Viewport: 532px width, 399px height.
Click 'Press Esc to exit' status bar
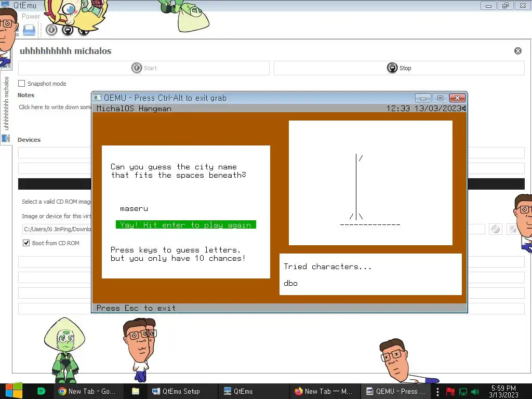tap(136, 308)
